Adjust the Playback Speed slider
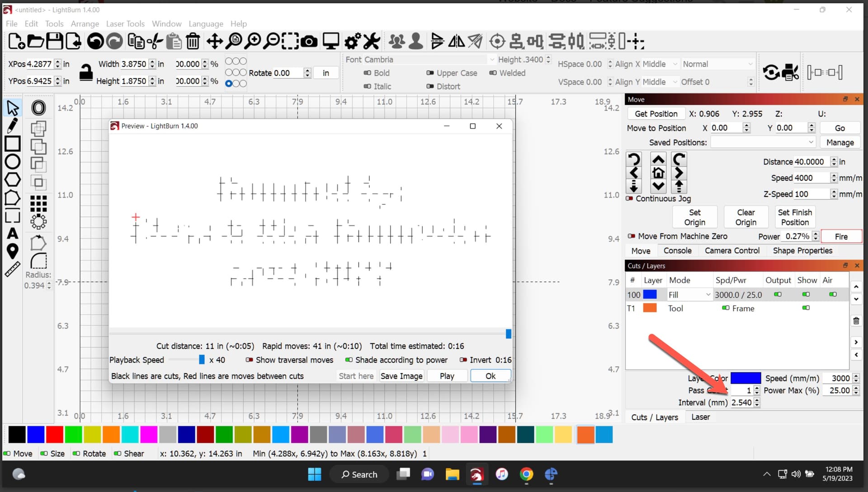Viewport: 868px width, 492px height. (x=202, y=360)
